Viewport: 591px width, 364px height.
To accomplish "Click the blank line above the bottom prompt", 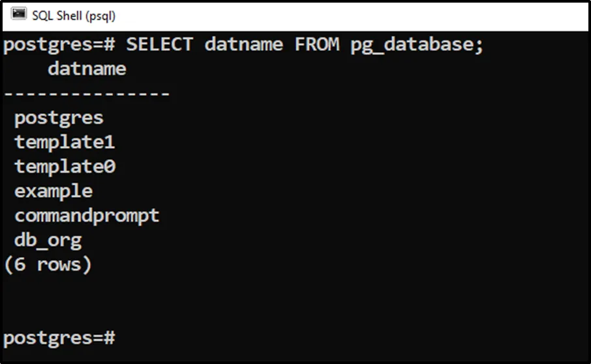I will coord(261,301).
